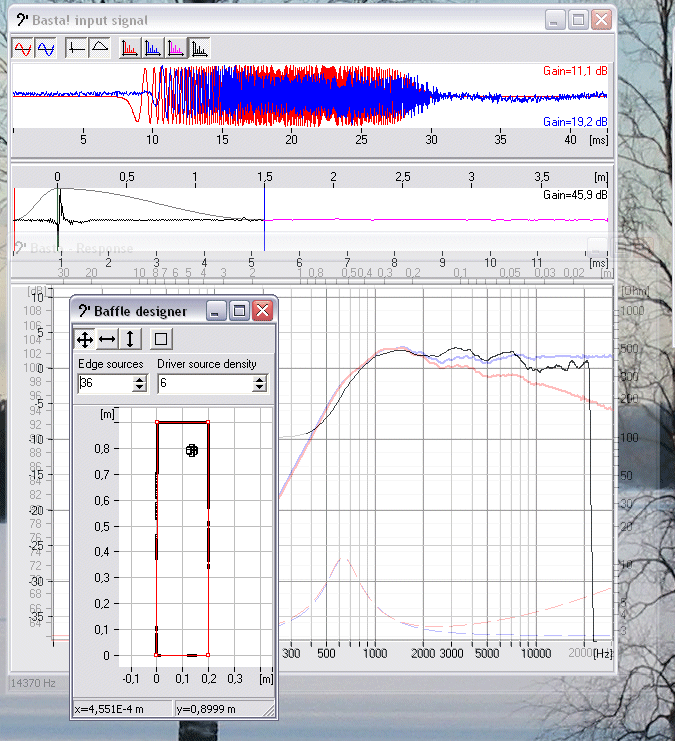Click the Edge sources label
Image resolution: width=675 pixels, height=741 pixels.
[111, 364]
